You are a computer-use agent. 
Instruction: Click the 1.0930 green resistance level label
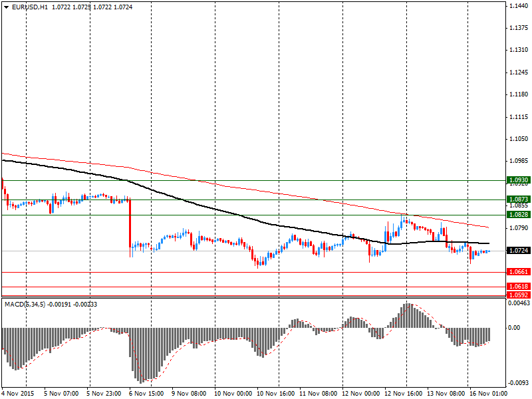pos(519,180)
